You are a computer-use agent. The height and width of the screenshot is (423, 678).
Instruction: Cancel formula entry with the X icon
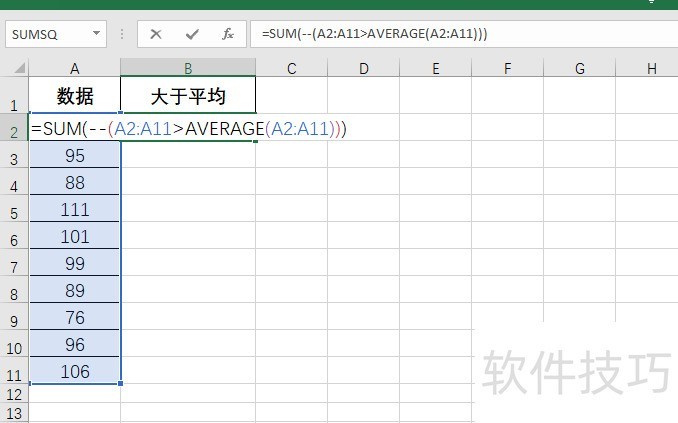click(156, 34)
